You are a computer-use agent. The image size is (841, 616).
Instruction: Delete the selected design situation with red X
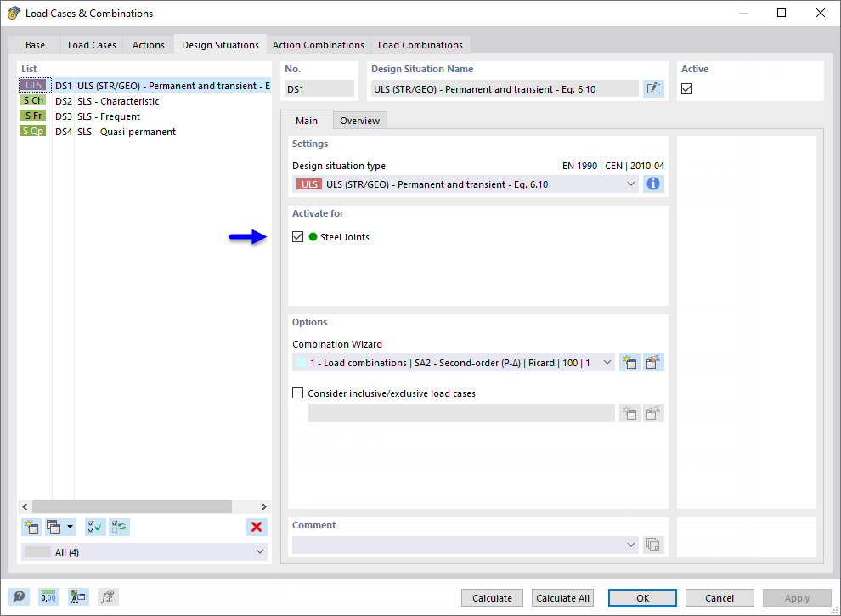257,527
